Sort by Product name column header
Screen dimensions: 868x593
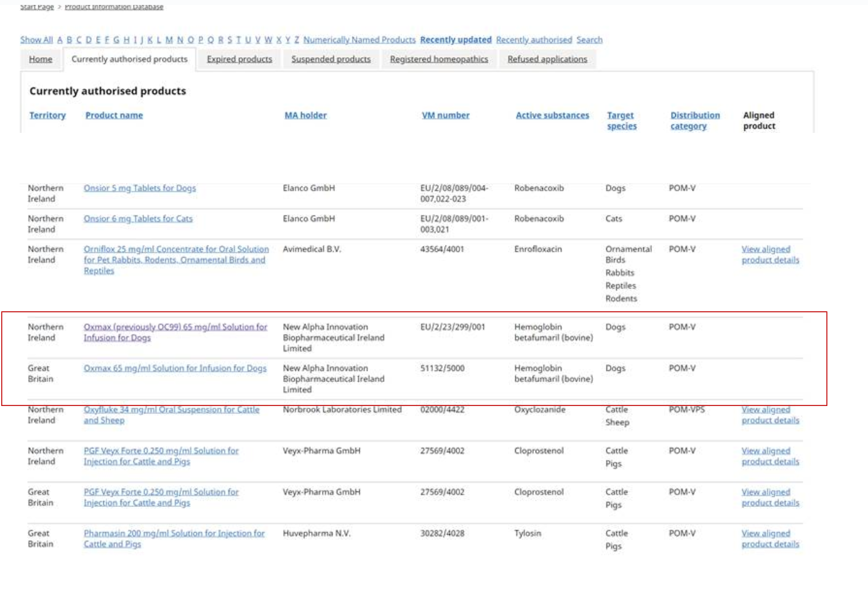point(114,115)
